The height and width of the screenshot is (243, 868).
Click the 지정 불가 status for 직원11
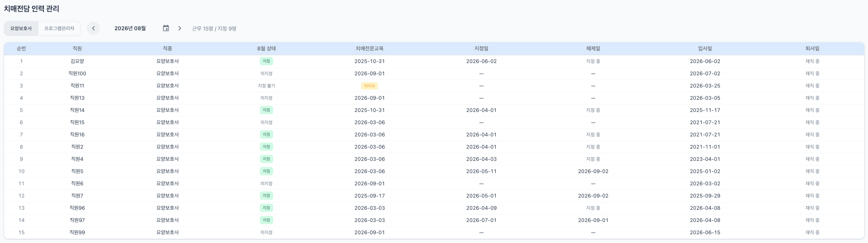tap(266, 86)
